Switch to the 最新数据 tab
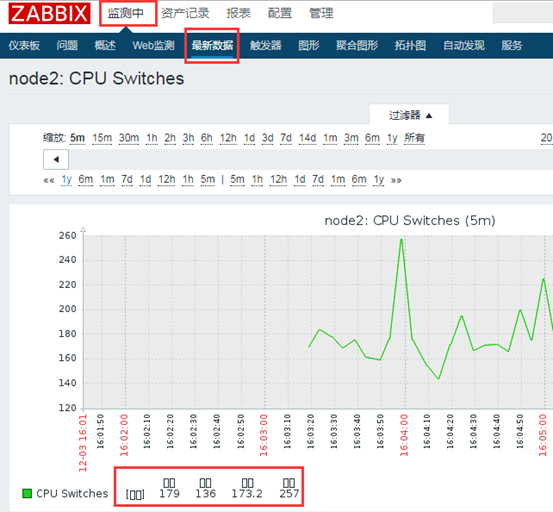The image size is (553, 512). click(x=212, y=45)
